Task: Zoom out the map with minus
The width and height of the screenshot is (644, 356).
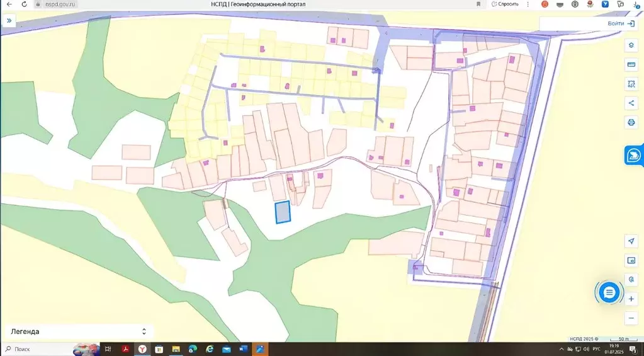Action: 631,318
